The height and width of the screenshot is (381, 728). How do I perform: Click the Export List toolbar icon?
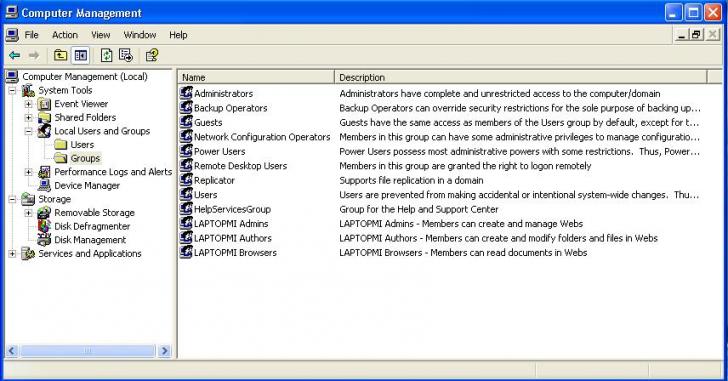pos(126,56)
